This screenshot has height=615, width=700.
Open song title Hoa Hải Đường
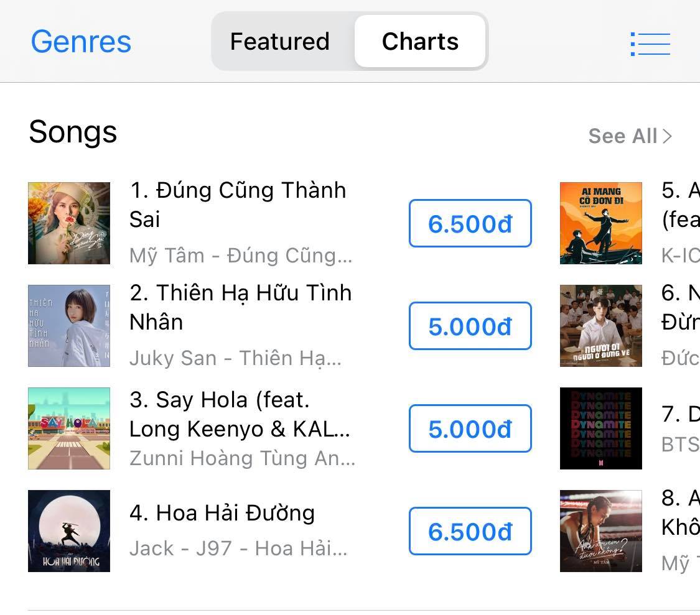click(x=235, y=514)
